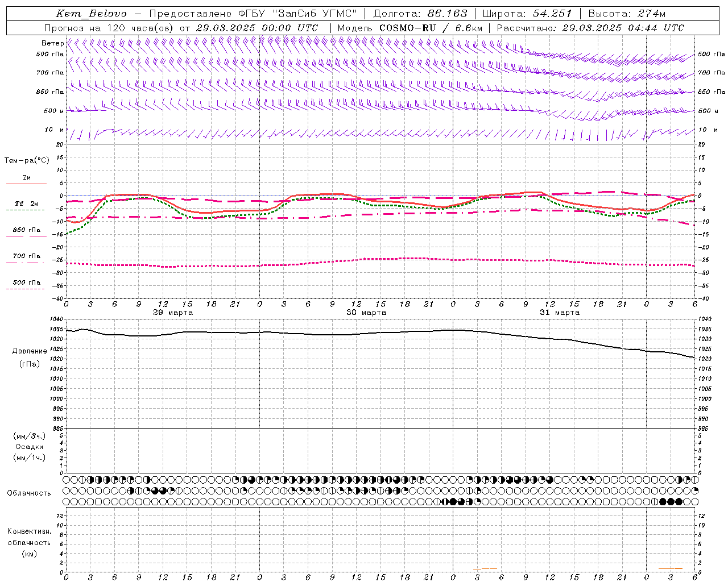Click the (мм/1ч.) precipitation unit label
The width and height of the screenshot is (728, 582).
tap(30, 458)
